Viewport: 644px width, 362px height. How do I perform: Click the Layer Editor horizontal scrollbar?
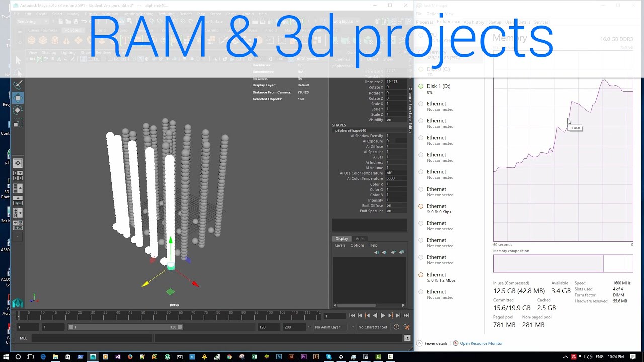coord(357,305)
